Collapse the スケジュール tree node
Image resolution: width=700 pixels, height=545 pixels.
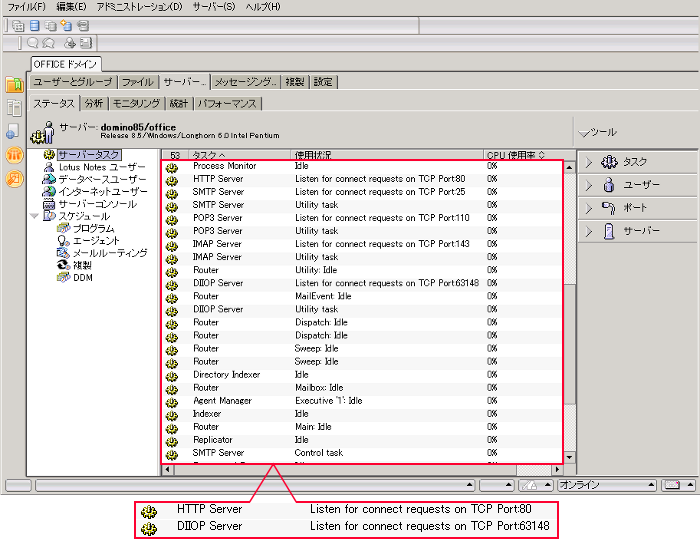(35, 216)
